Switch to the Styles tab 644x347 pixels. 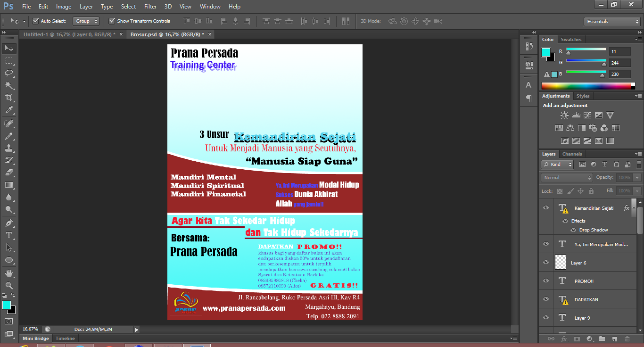click(583, 96)
